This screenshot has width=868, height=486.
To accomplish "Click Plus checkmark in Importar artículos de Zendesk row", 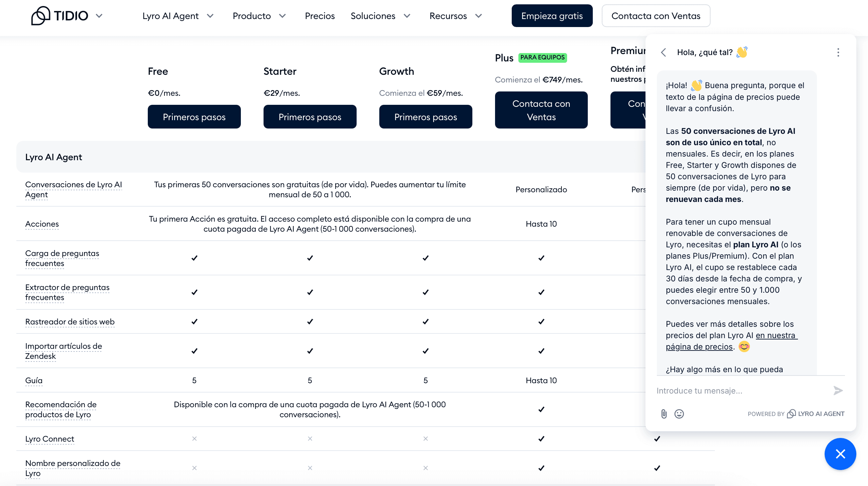I will coord(541,351).
